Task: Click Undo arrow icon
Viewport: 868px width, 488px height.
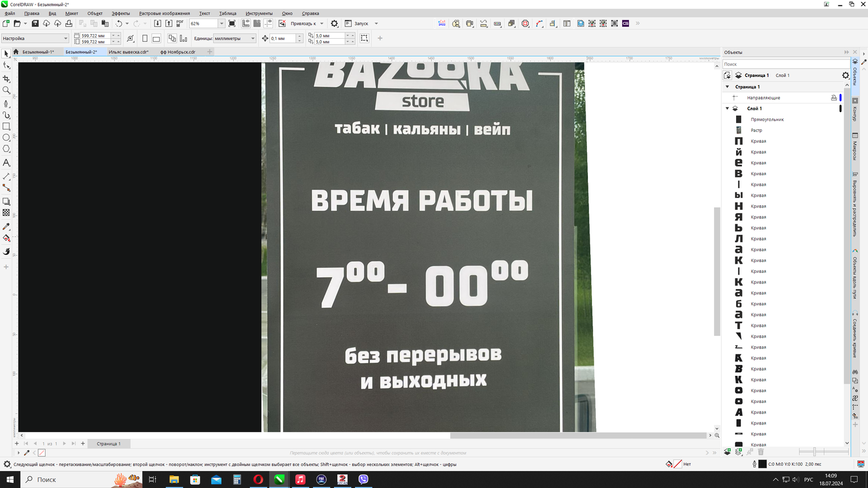Action: click(x=119, y=24)
